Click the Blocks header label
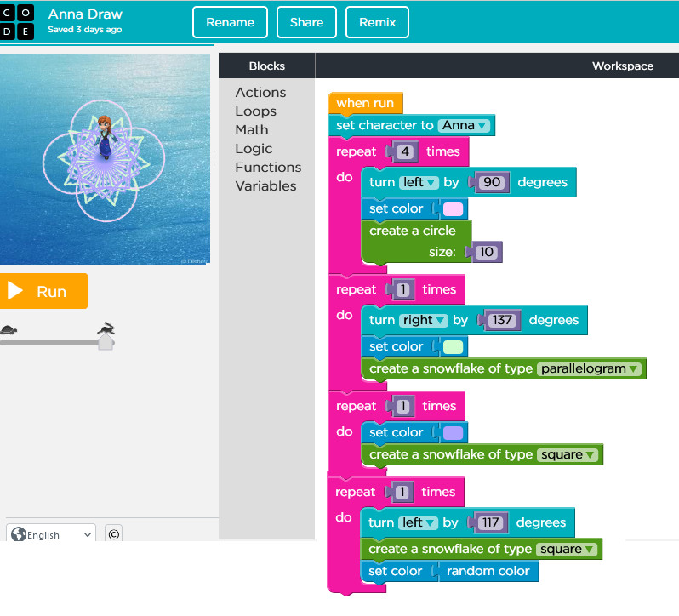The height and width of the screenshot is (616, 679). pos(267,66)
